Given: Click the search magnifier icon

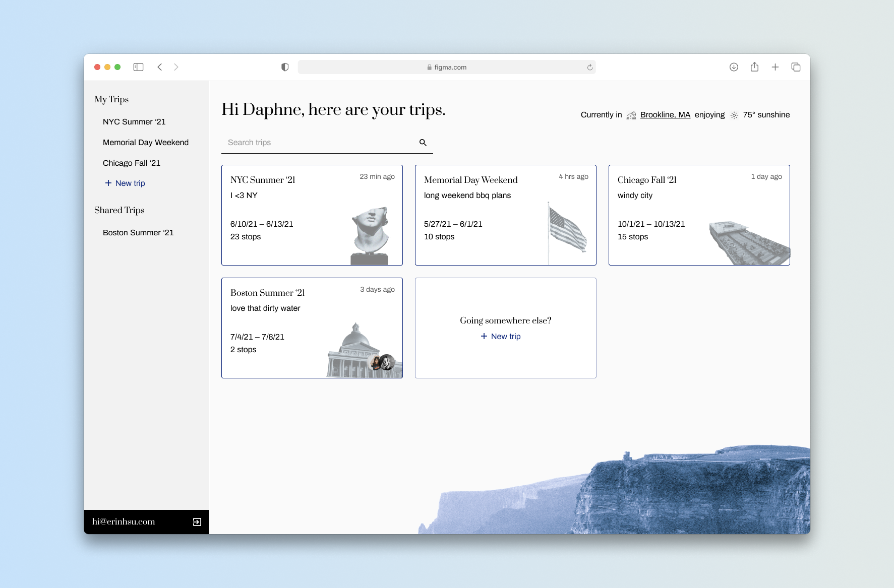Looking at the screenshot, I should (423, 143).
